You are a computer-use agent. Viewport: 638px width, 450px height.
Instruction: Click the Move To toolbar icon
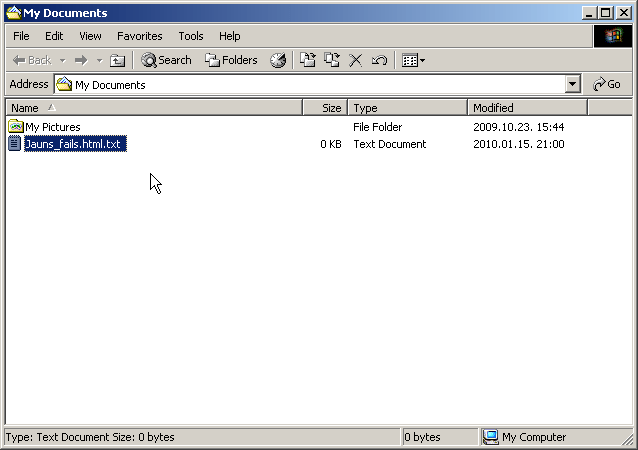(x=308, y=61)
